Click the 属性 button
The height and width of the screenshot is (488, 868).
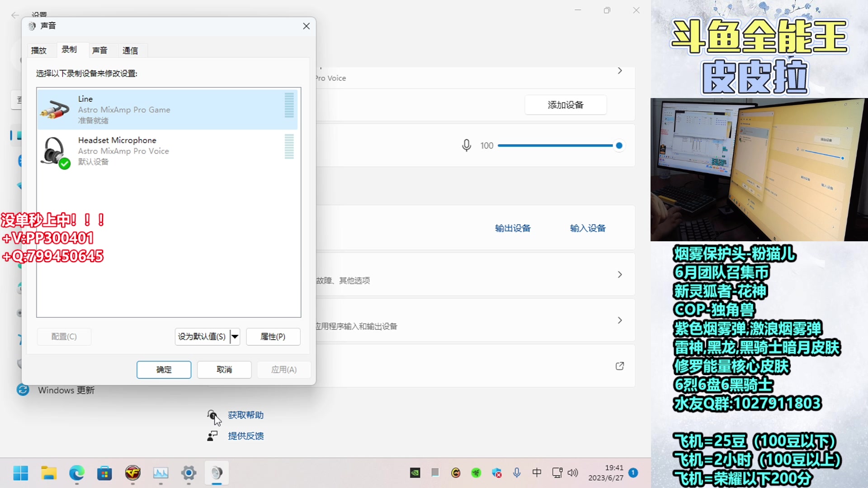(x=273, y=337)
